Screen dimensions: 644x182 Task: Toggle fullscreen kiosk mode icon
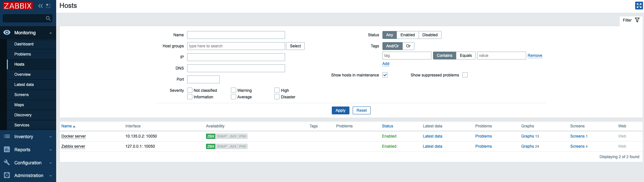click(x=639, y=6)
